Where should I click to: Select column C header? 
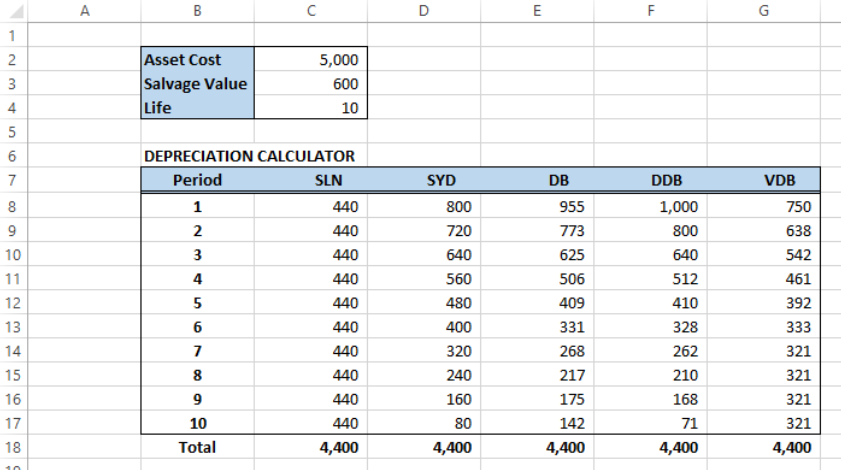tap(311, 11)
